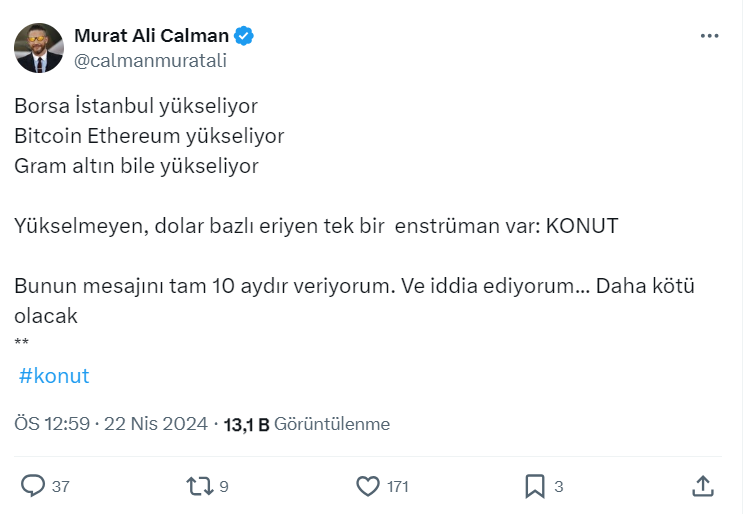The image size is (743, 514).
Task: Click the reply count 37
Action: pos(60,487)
